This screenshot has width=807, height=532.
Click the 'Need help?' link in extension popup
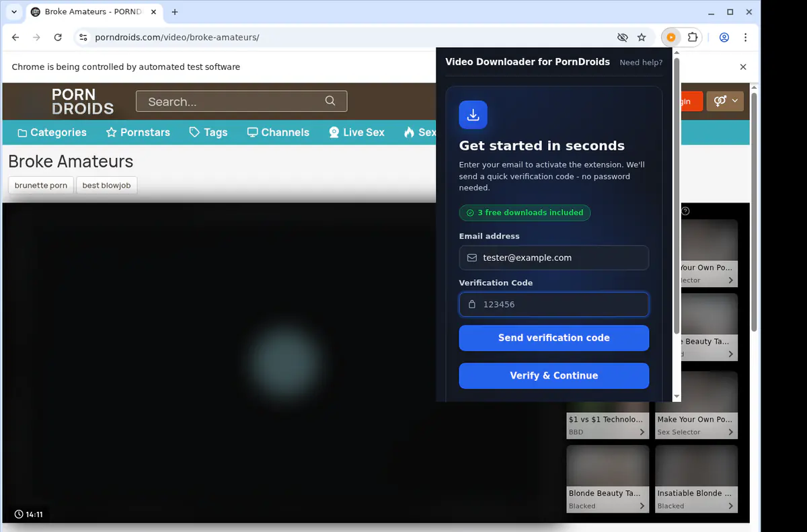641,63
